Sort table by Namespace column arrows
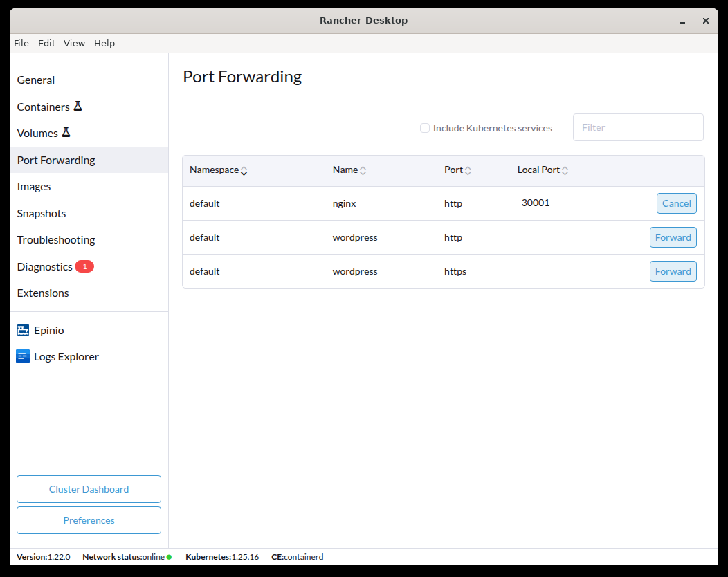 pos(244,170)
